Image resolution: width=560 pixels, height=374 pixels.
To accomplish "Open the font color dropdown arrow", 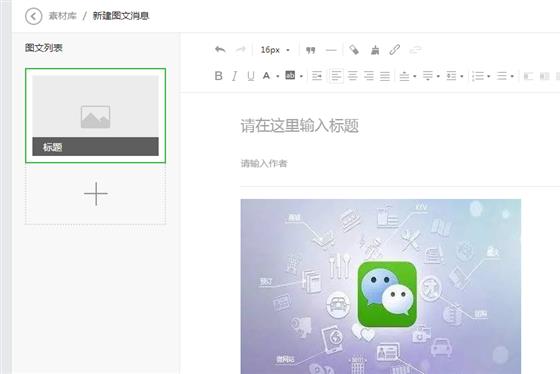I will pos(278,76).
